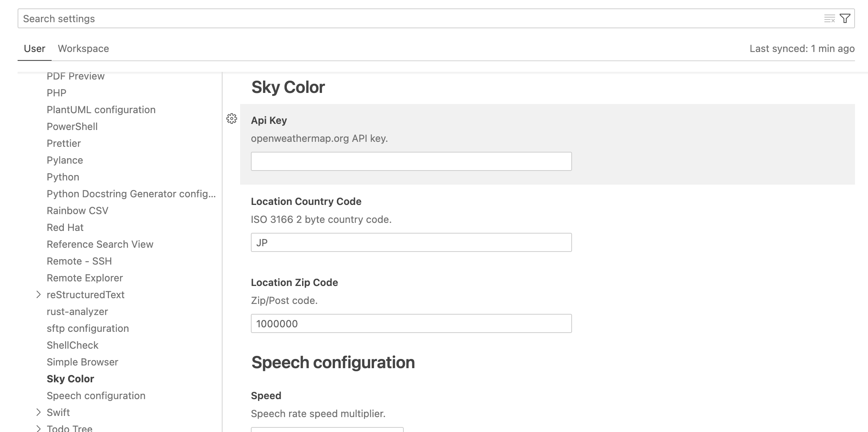This screenshot has height=432, width=868.
Task: Open the rust-analyzer settings entry
Action: pos(77,311)
